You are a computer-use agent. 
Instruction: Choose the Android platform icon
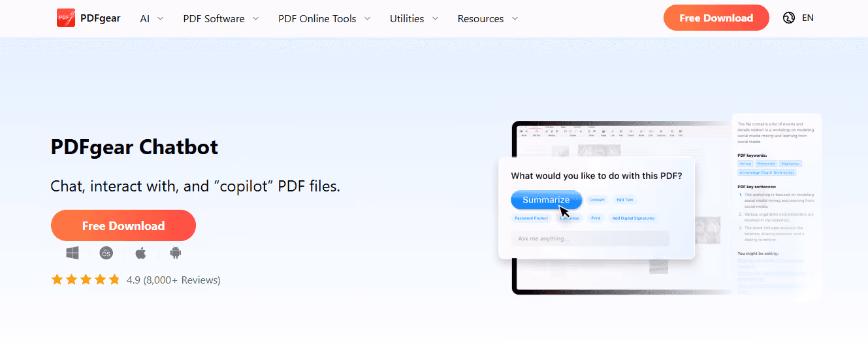[x=175, y=253]
